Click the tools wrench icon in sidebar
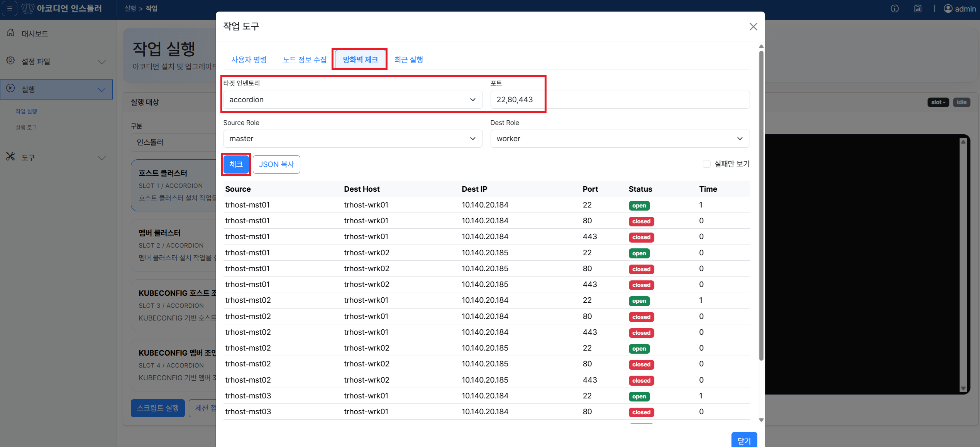The image size is (980, 447). point(10,157)
